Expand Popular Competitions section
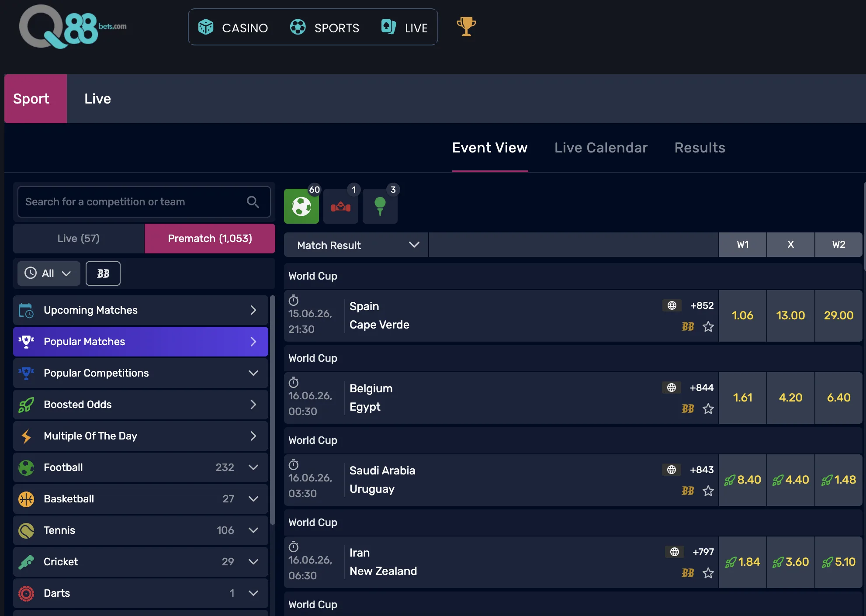Screen dimensions: 866x616 coord(141,373)
